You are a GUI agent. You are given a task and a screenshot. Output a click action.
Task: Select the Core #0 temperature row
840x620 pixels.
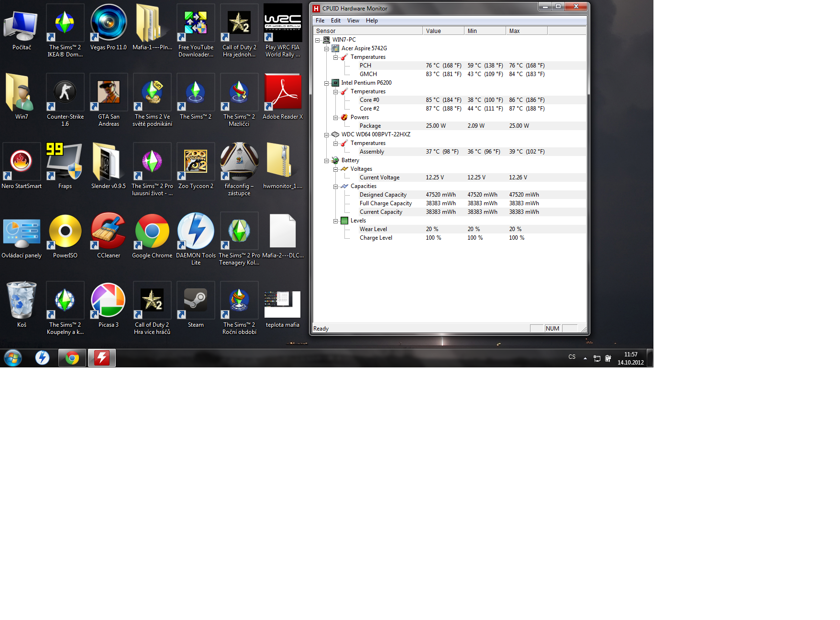[x=369, y=100]
